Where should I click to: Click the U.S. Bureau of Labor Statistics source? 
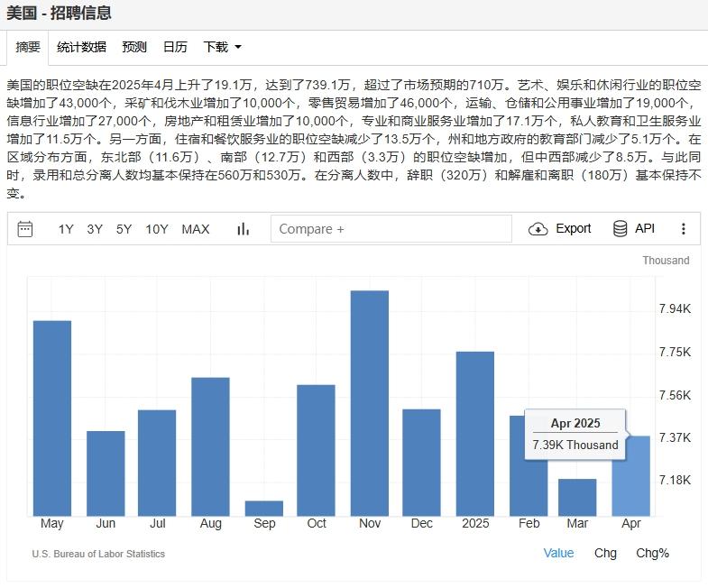[x=98, y=554]
